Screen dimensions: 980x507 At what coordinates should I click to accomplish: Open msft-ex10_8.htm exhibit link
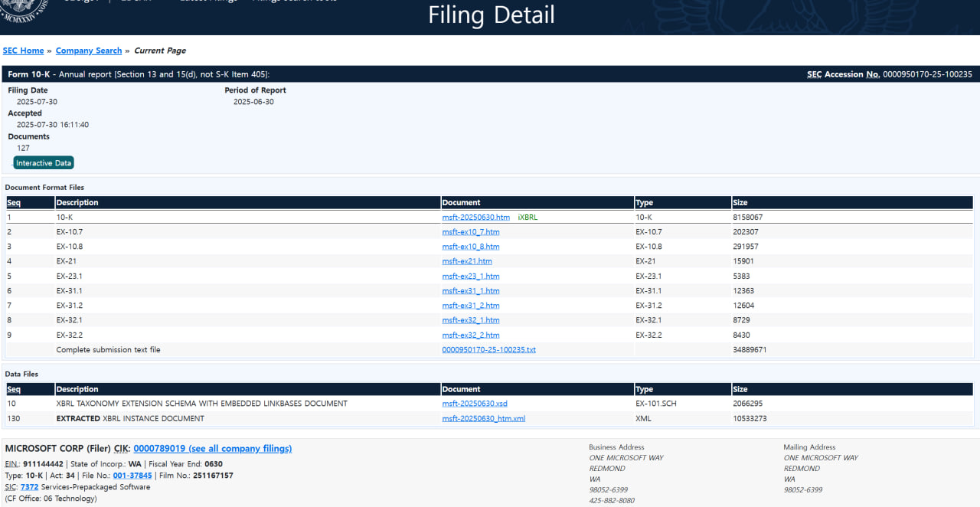471,247
